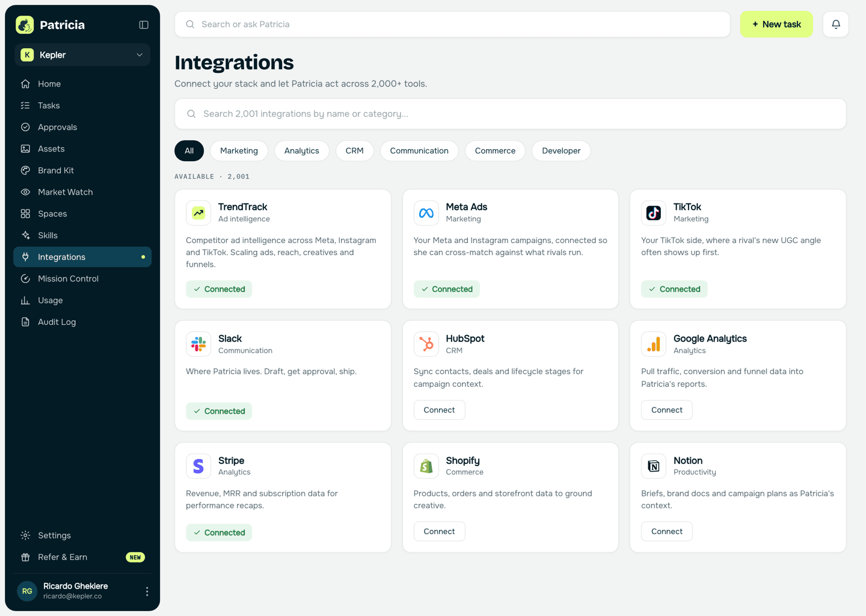Click the Google Analytics logo icon

[654, 344]
